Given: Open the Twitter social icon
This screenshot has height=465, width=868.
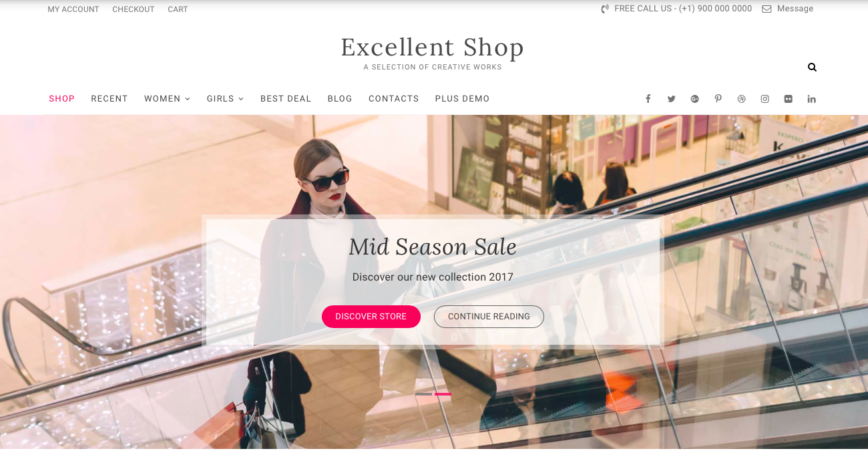Looking at the screenshot, I should (671, 99).
